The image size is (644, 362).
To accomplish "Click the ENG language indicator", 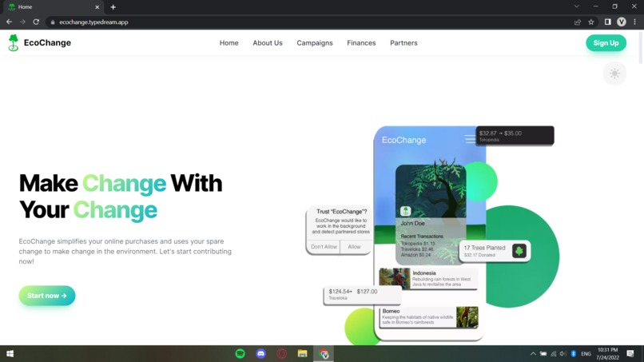I will [x=586, y=354].
